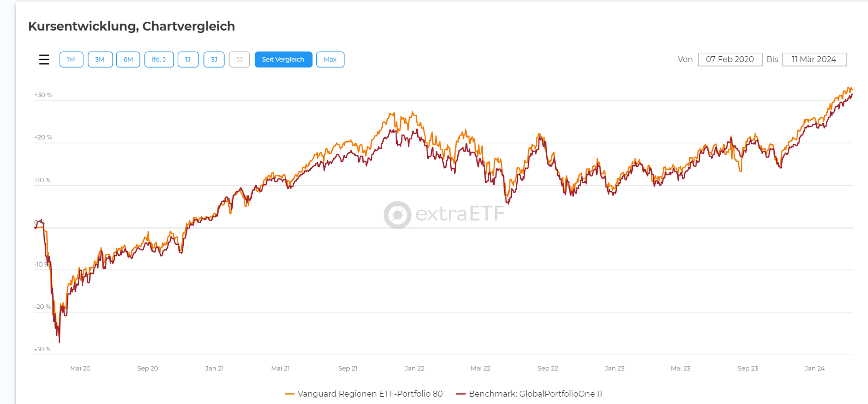This screenshot has height=404, width=868.
Task: Switch chart to 3M range
Action: coord(100,60)
